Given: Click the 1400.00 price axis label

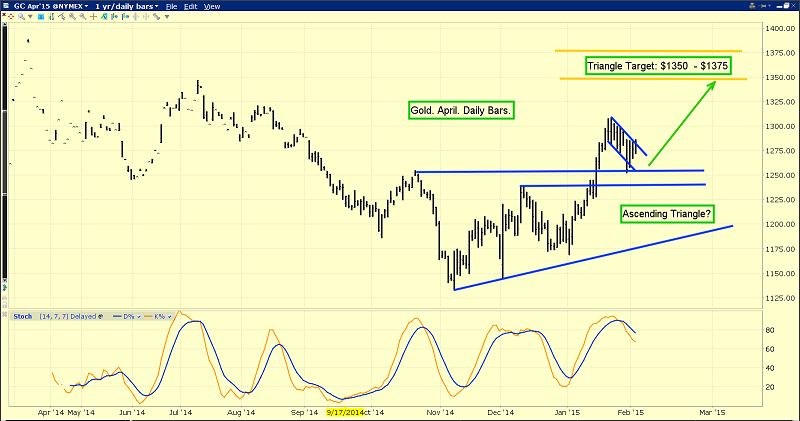Looking at the screenshot, I should coord(780,29).
